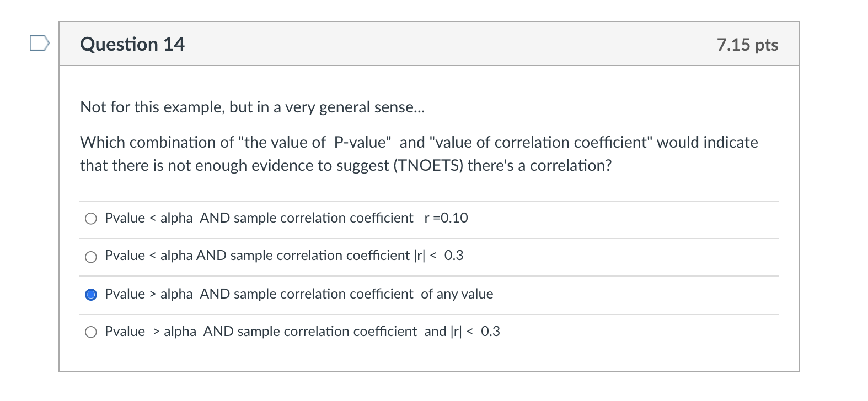This screenshot has height=401, width=868.
Task: Click the line 'Not for this example'
Action: click(x=252, y=107)
